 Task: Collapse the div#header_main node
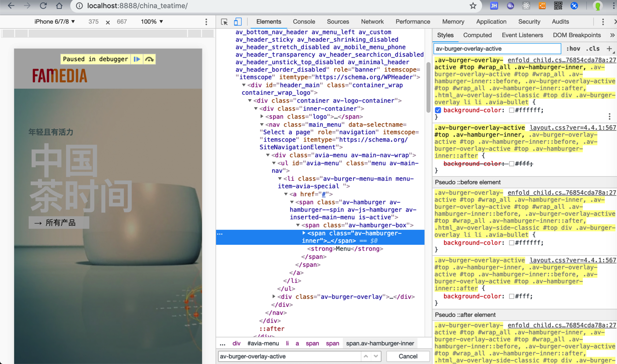pos(244,86)
